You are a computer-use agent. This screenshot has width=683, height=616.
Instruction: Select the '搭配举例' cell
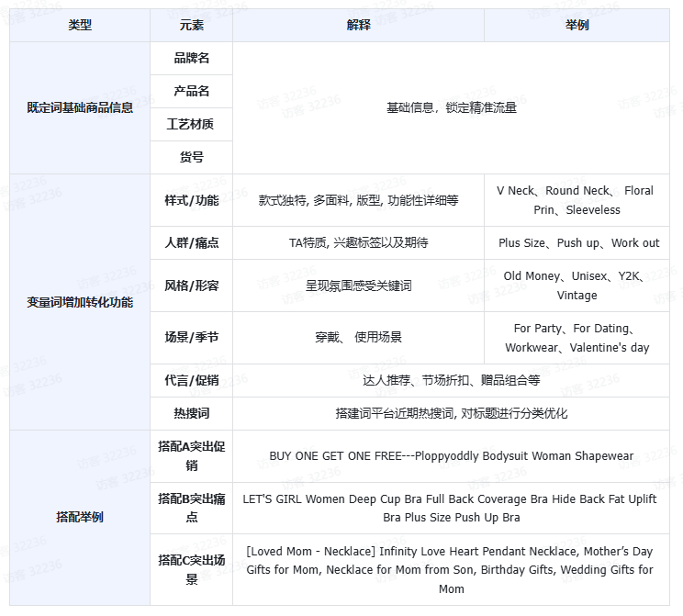click(x=80, y=518)
